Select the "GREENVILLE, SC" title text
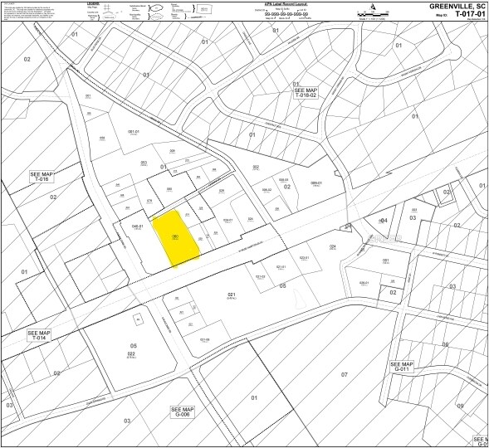Screen dimensions: 489x448 click(x=457, y=6)
